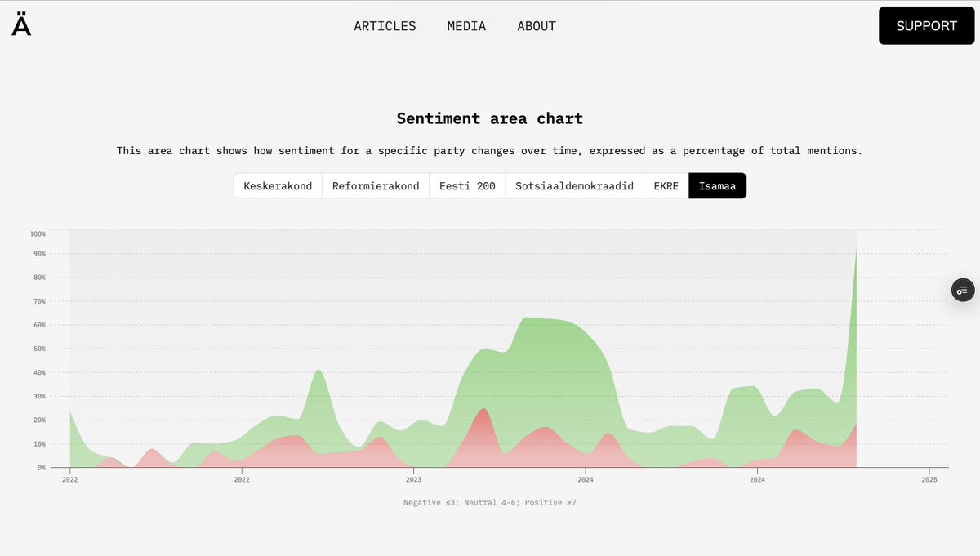Click the 0% y-axis label
The image size is (980, 556).
tap(41, 468)
